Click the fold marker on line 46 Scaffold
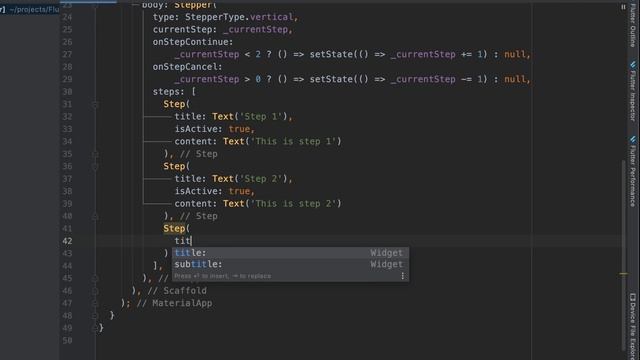 point(95,291)
